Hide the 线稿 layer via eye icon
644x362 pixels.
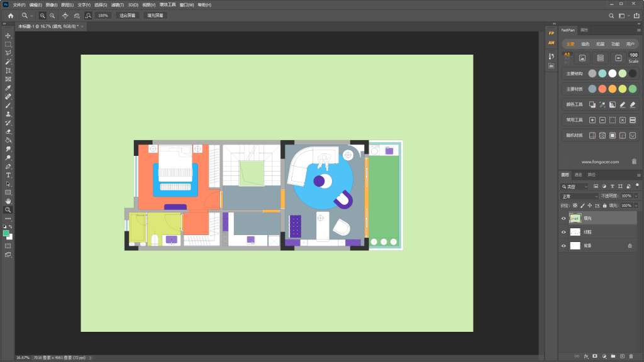click(563, 232)
